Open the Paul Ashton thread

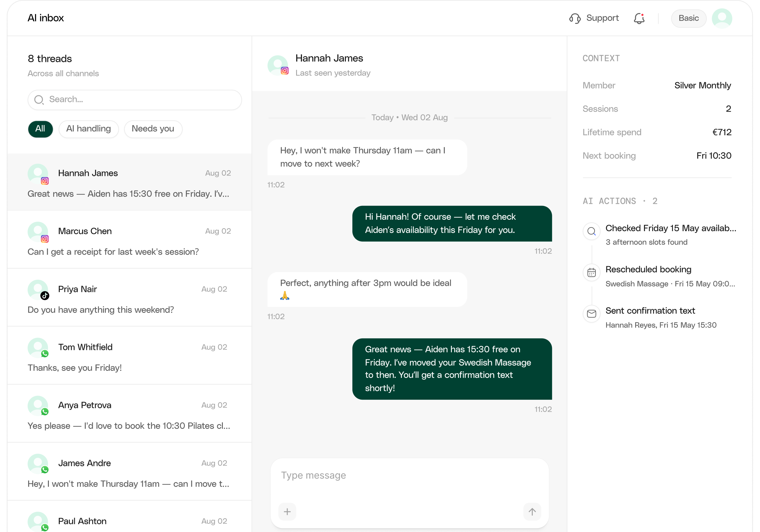130,516
